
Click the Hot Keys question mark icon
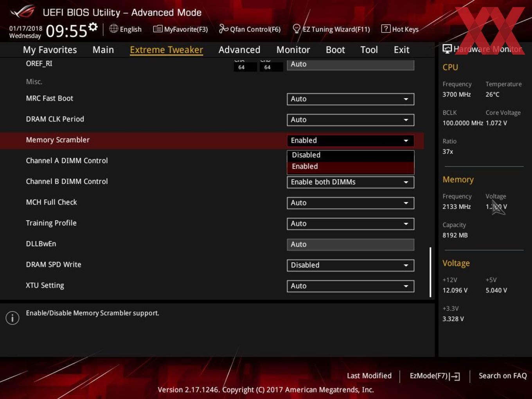pos(386,29)
